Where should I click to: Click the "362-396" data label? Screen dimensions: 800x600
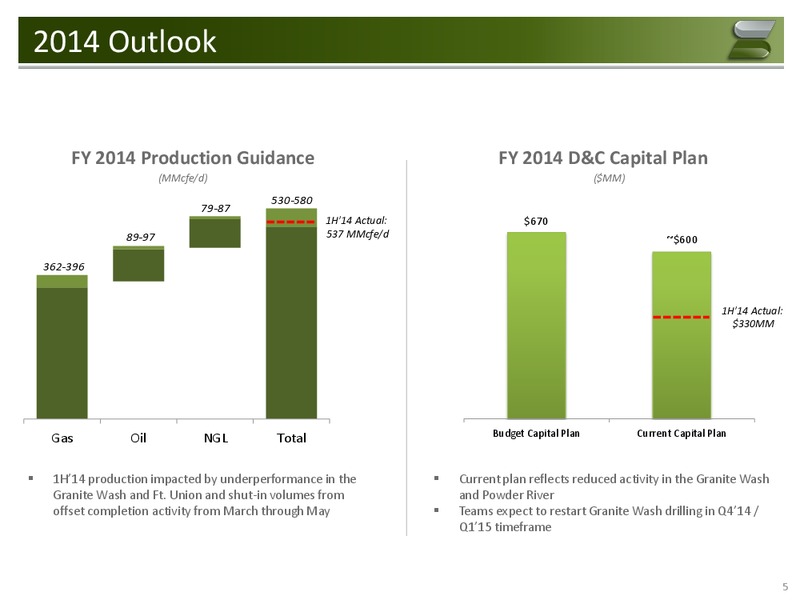(x=64, y=266)
